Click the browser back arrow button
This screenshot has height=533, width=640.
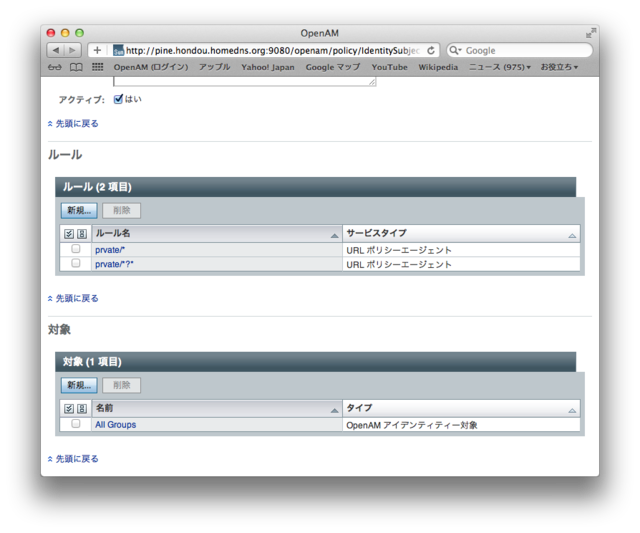pos(56,50)
